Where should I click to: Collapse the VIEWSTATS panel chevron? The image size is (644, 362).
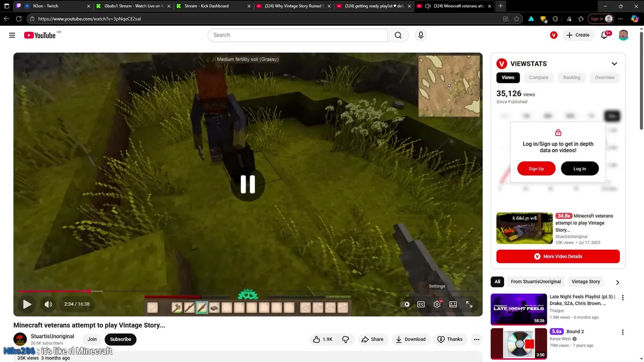pos(614,64)
